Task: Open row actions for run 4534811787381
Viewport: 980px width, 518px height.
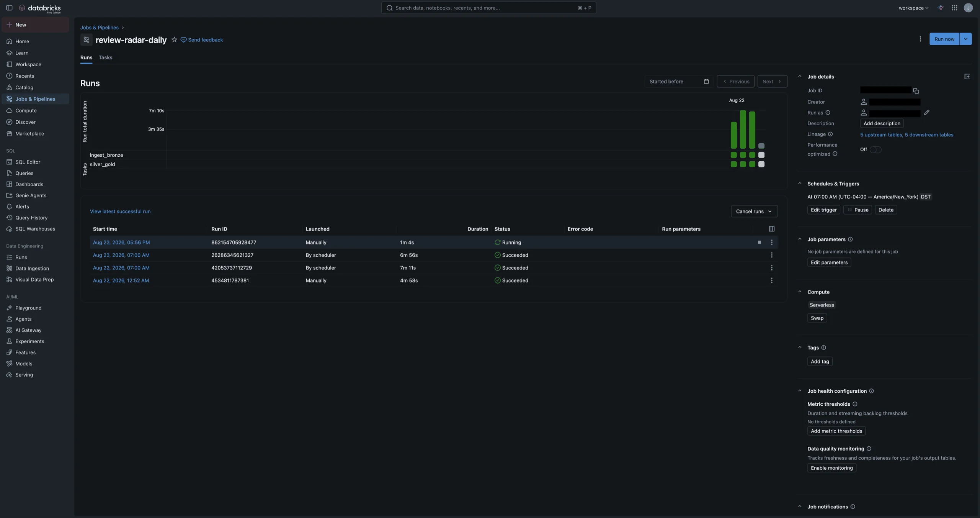Action: (772, 280)
